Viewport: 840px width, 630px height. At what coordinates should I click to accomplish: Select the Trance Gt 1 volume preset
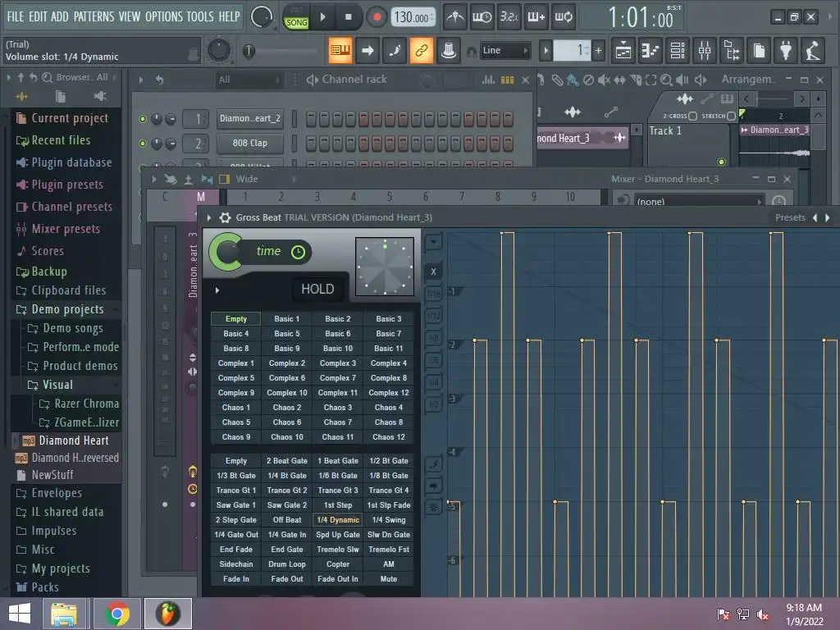[236, 491]
